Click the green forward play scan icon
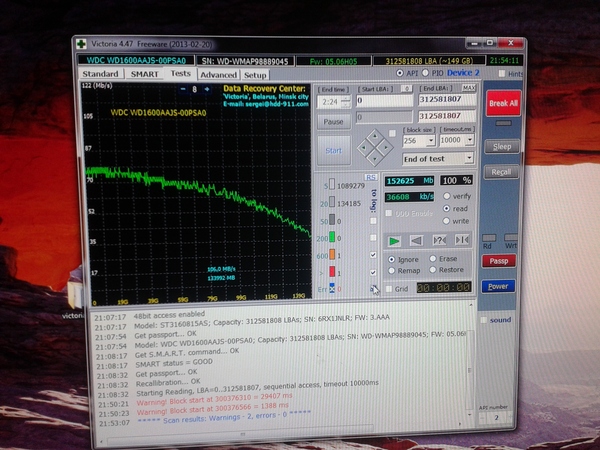This screenshot has width=600, height=450. coord(396,240)
